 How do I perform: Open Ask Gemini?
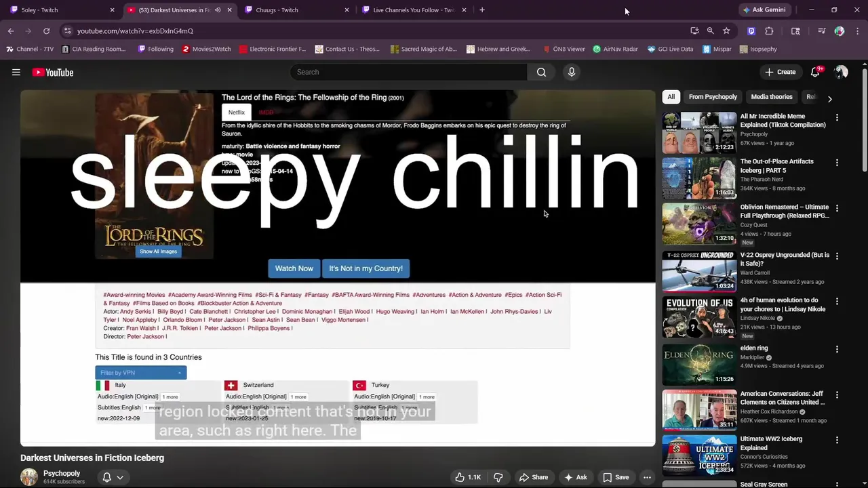[x=764, y=10]
